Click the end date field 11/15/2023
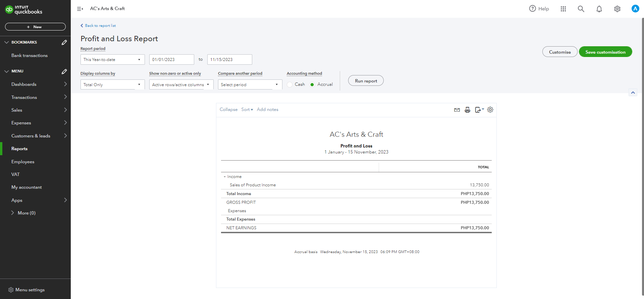This screenshot has width=644, height=299. point(230,60)
